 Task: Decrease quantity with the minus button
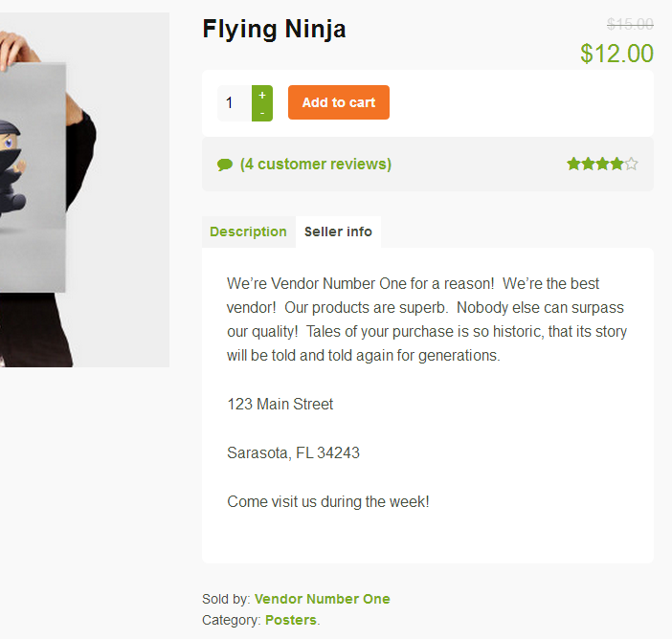(x=262, y=113)
